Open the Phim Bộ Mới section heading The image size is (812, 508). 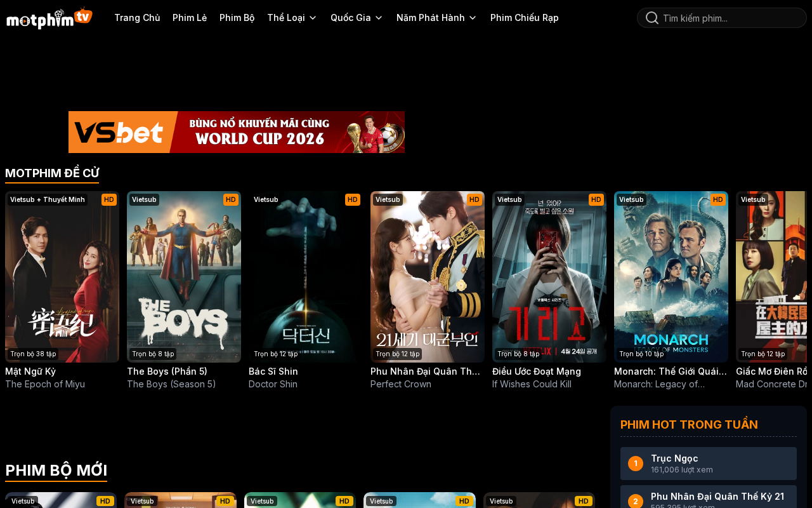coord(56,471)
